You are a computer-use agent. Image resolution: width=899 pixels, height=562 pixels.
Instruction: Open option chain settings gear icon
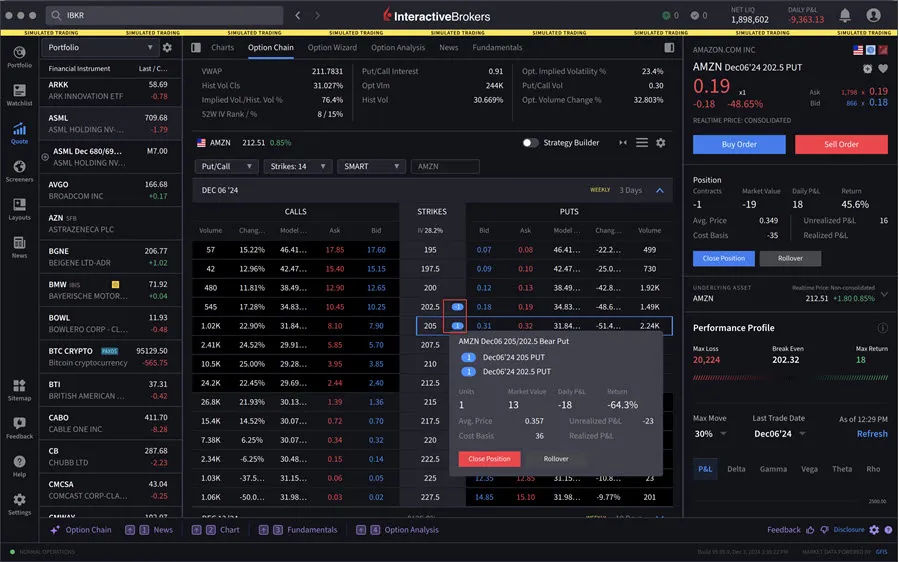pyautogui.click(x=660, y=142)
